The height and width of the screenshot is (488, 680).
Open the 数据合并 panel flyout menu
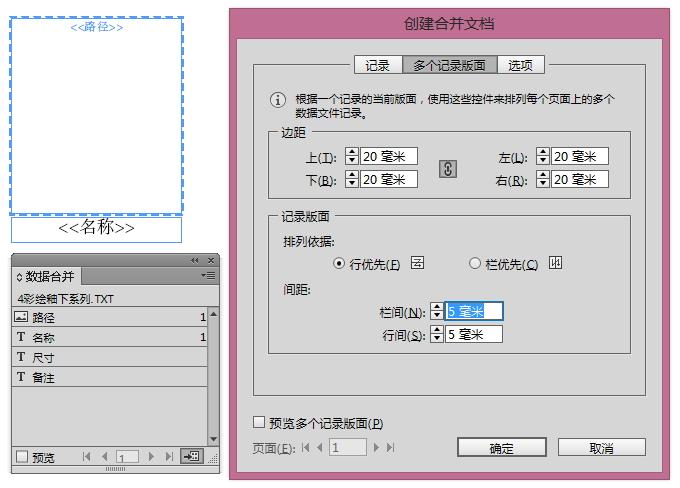point(208,275)
